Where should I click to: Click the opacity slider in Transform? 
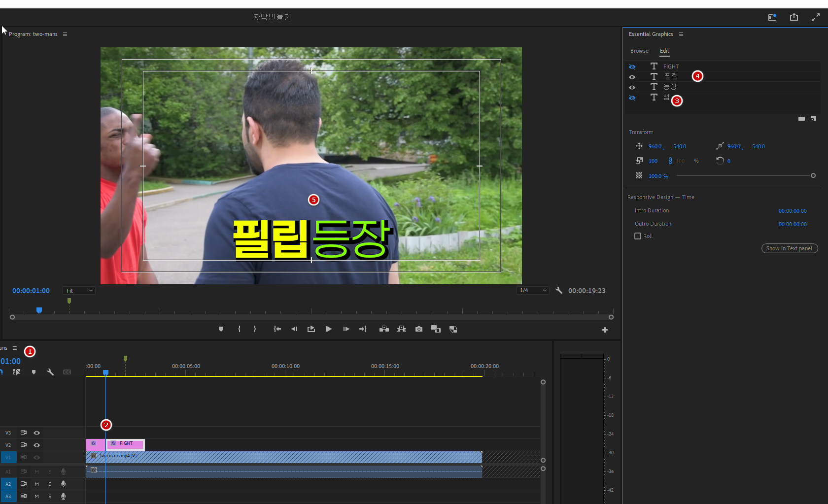click(x=744, y=176)
